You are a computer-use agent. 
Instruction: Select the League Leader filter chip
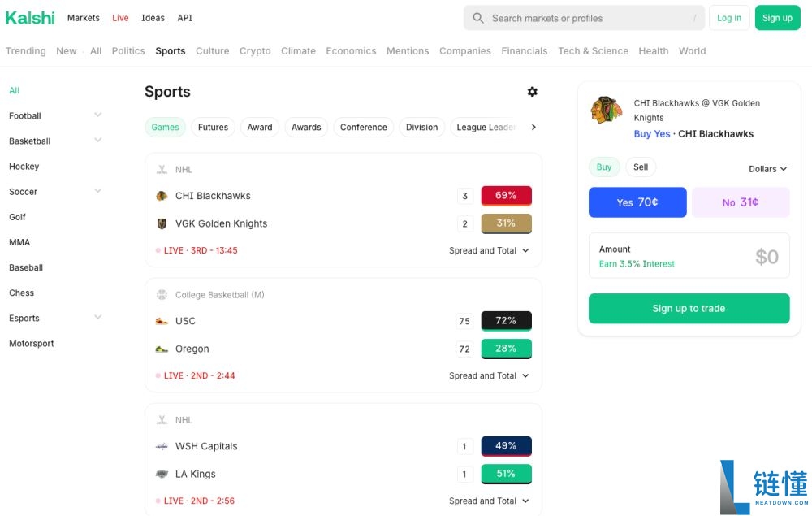point(486,128)
